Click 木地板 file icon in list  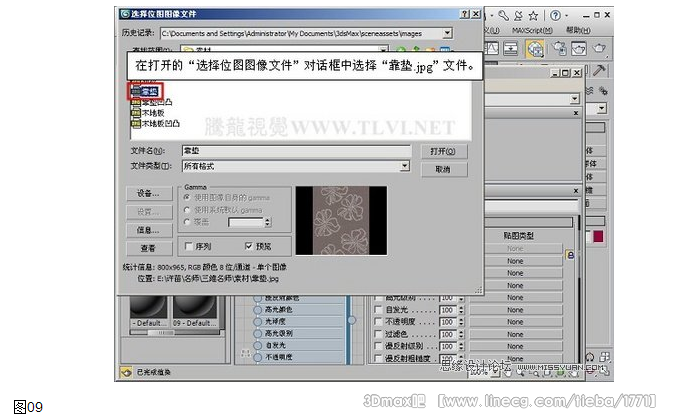pyautogui.click(x=135, y=113)
